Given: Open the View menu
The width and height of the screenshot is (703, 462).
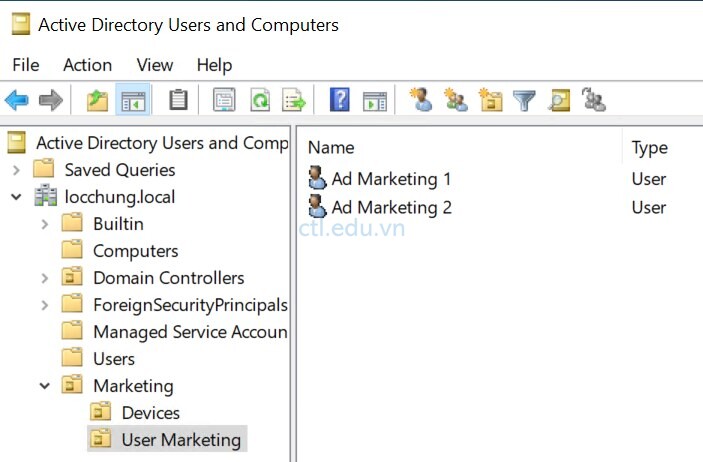Looking at the screenshot, I should point(155,65).
